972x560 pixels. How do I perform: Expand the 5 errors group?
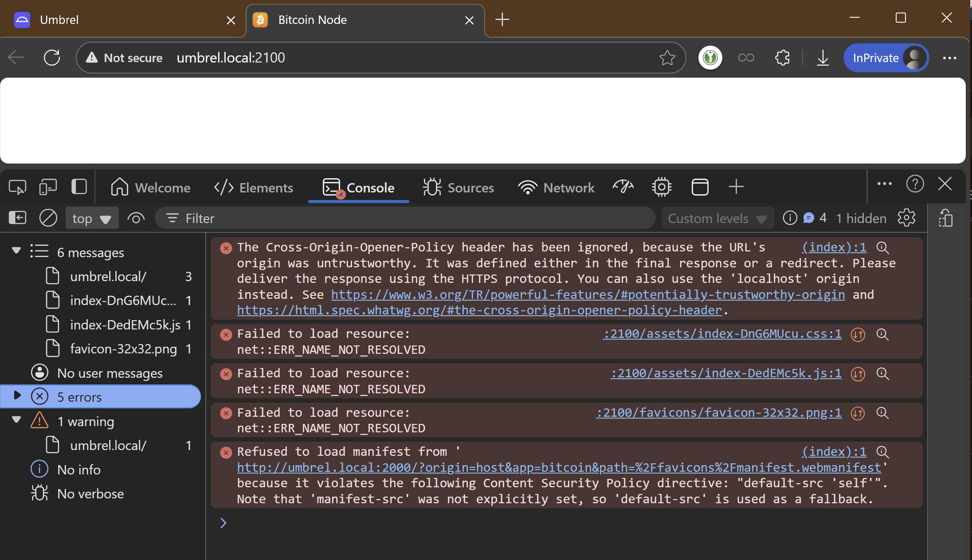17,396
